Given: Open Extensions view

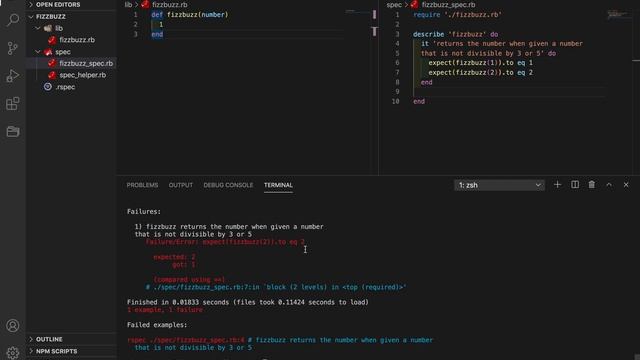Looking at the screenshot, I should click(13, 104).
